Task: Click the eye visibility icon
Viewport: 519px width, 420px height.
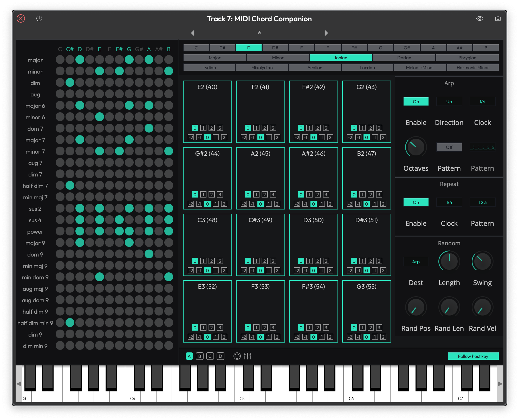Action: point(480,18)
